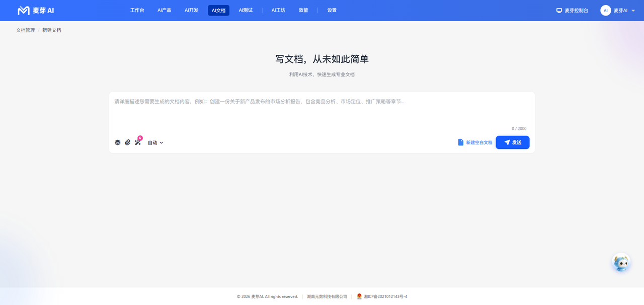The image size is (644, 305).
Task: Click the 麦芽 AI logo
Action: 36,10
